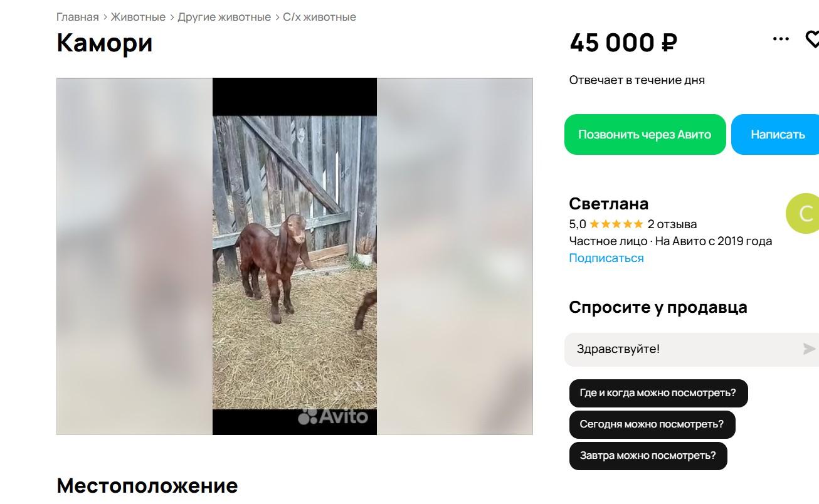Go to Главная breadcrumb

click(78, 17)
